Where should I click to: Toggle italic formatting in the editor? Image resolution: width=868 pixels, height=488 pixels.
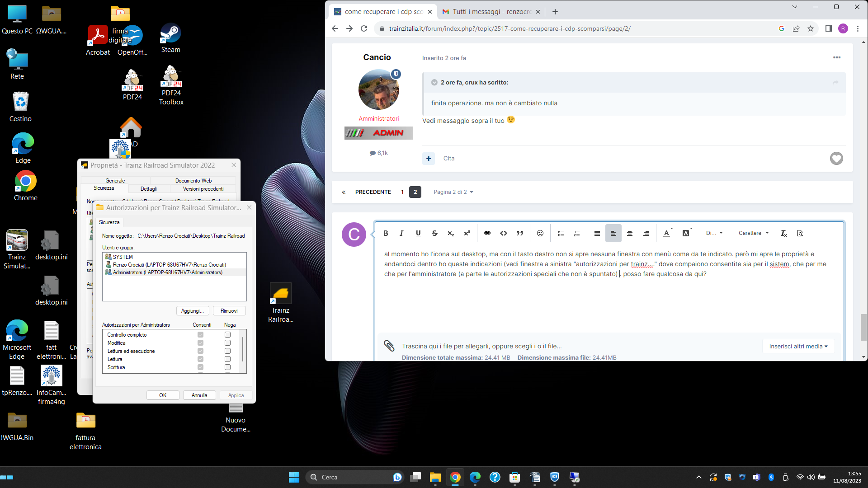(x=401, y=233)
